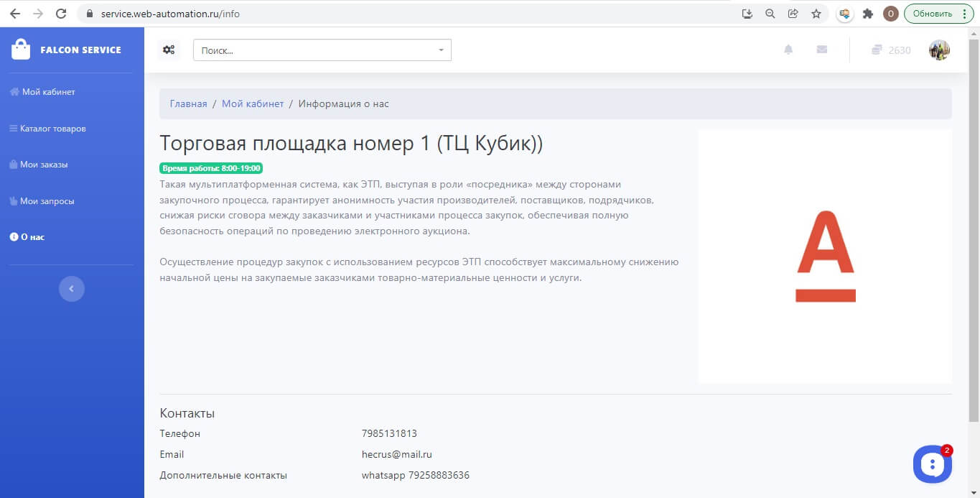
Task: Open Каталог товаров menu item
Action: [47, 129]
